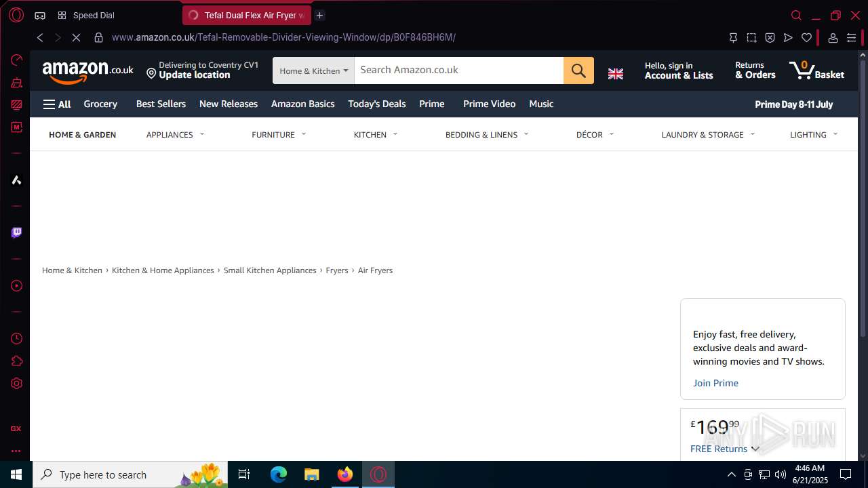This screenshot has width=868, height=488.
Task: Expand the FREE Returns chevron
Action: click(x=755, y=449)
